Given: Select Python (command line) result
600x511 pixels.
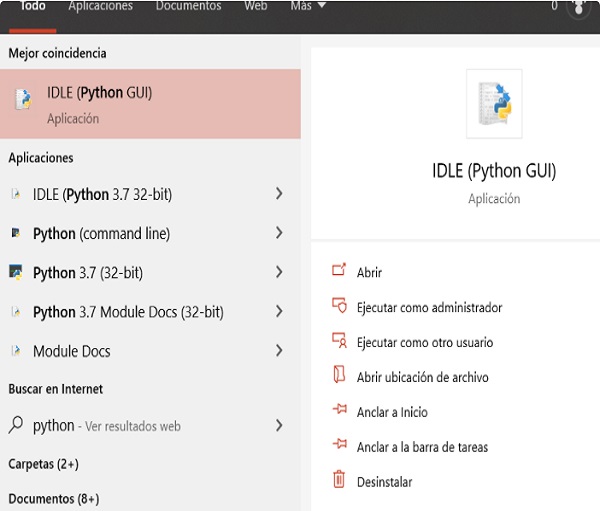Looking at the screenshot, I should (x=150, y=233).
